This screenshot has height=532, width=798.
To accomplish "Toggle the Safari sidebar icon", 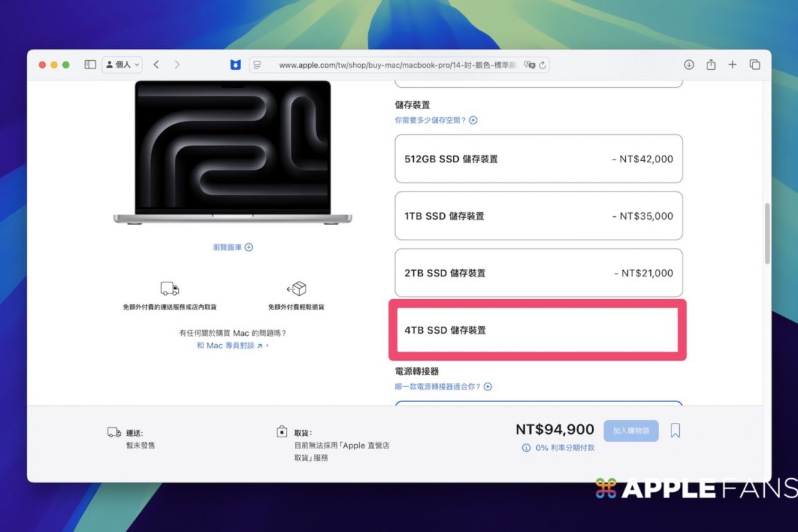I will click(x=90, y=64).
